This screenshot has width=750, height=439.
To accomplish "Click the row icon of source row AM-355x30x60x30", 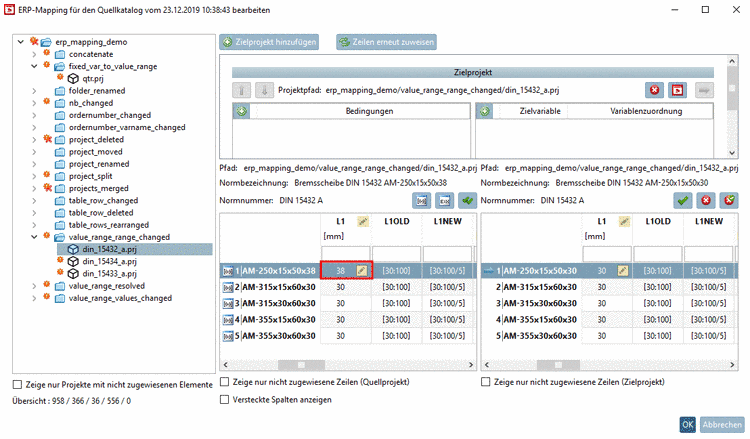I will 228,336.
